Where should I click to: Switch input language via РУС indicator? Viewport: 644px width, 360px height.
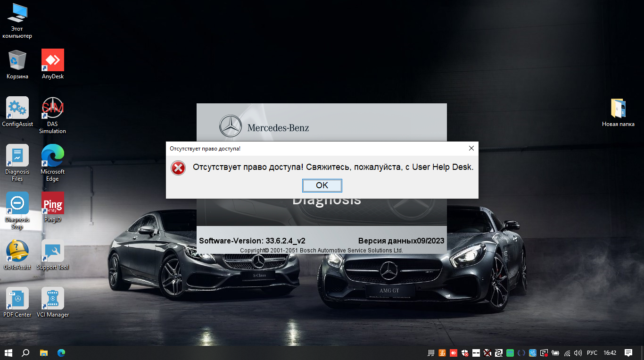click(x=592, y=352)
